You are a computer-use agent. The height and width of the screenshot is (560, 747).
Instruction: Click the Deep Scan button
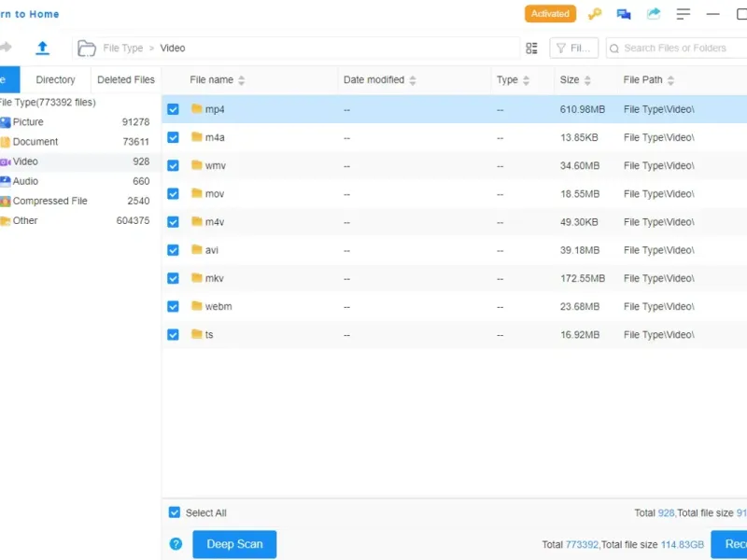click(x=234, y=544)
